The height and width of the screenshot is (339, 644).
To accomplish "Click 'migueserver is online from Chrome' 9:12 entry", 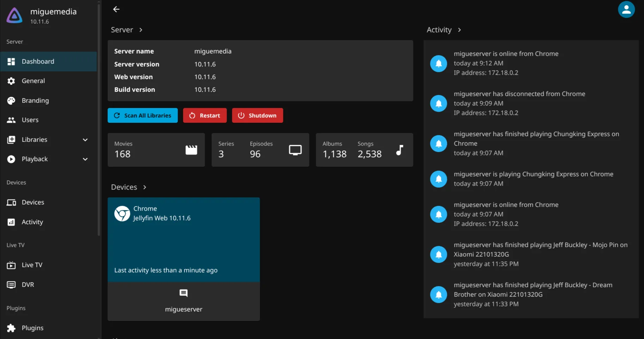I will (506, 54).
